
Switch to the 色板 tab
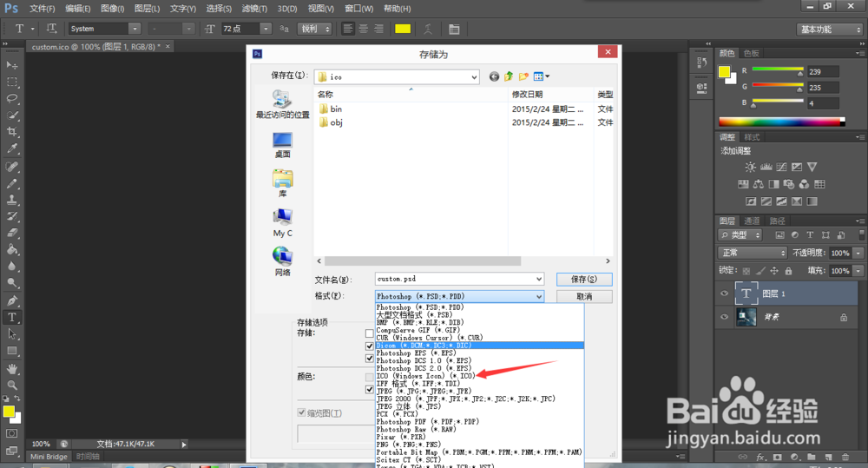pos(751,53)
